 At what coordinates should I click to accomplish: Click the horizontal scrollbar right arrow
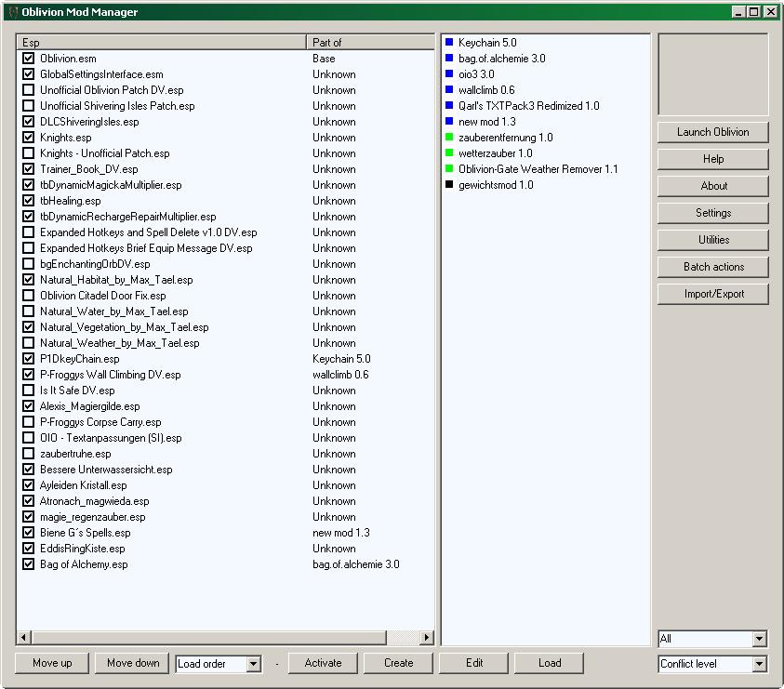click(427, 638)
